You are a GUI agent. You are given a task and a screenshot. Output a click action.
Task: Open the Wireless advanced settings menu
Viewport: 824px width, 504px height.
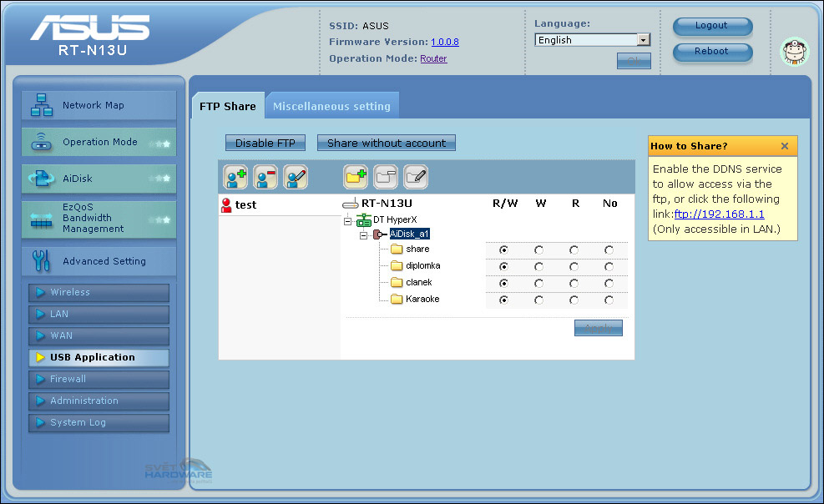coord(99,293)
